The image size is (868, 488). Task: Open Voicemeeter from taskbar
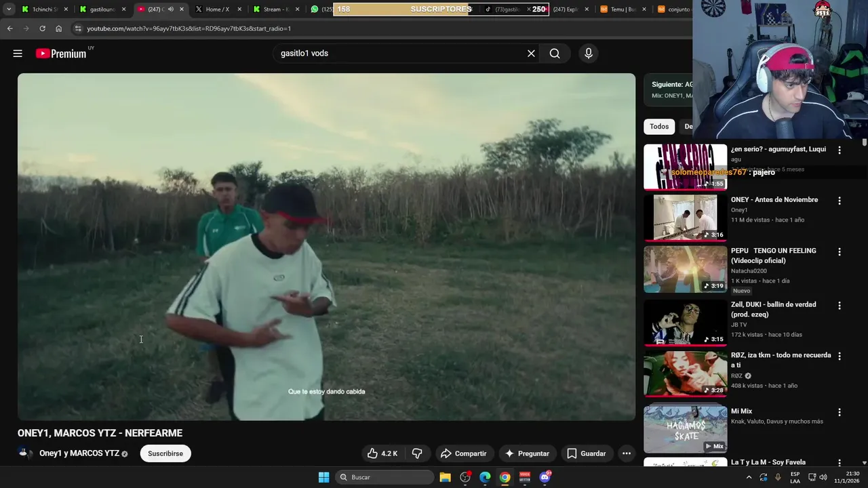(525, 477)
